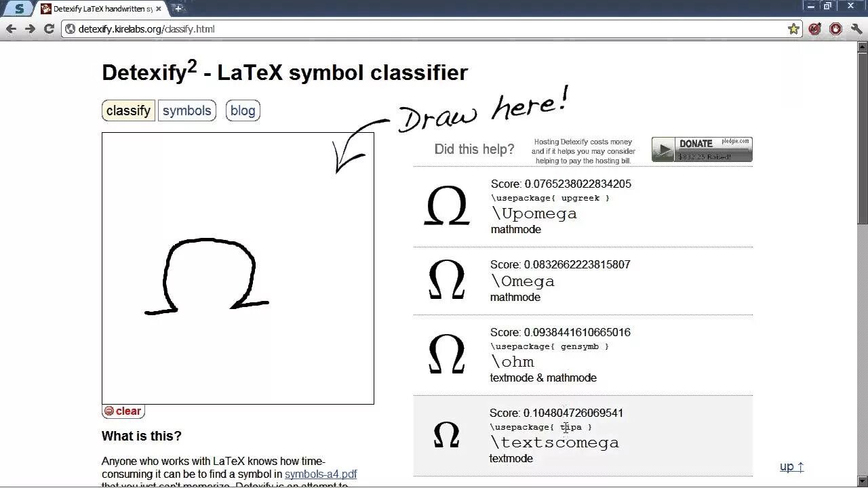This screenshot has width=868, height=488.
Task: Click the hosting costs notice text
Action: tap(583, 151)
